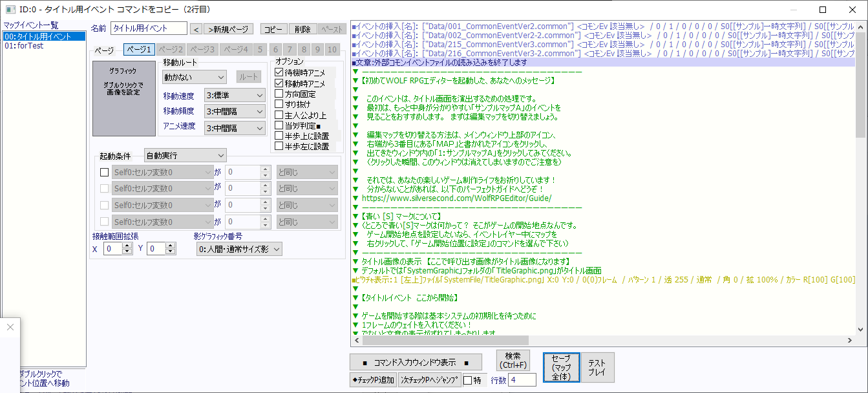Open 影グラフィック番号 dropdown
The height and width of the screenshot is (393, 868).
click(239, 249)
